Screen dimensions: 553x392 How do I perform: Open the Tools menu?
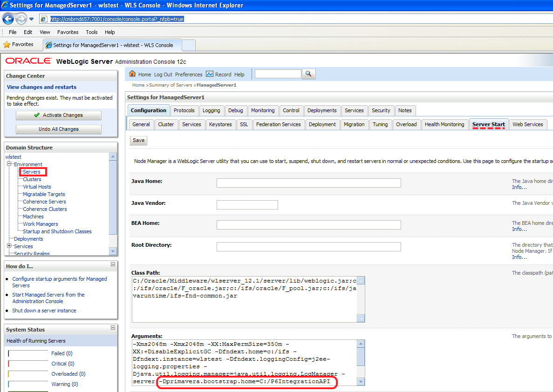tap(92, 32)
